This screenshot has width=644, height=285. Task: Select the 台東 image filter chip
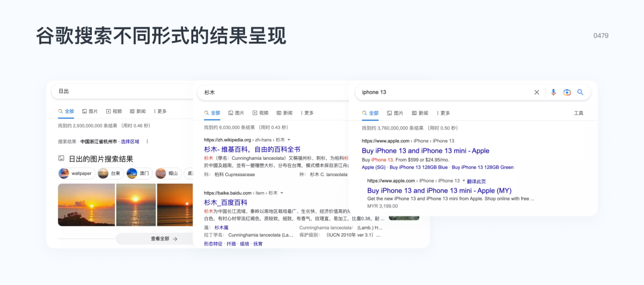point(110,174)
